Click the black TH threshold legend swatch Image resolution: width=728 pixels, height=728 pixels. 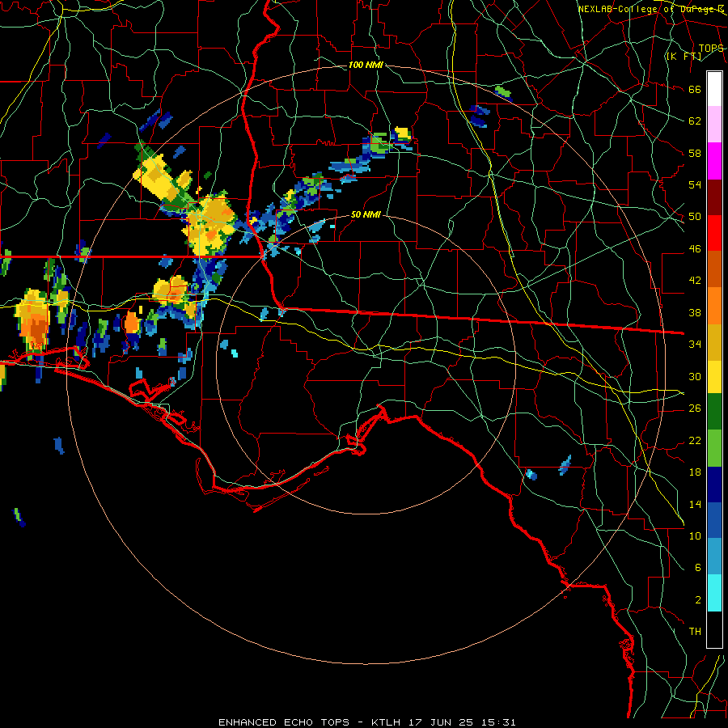click(x=714, y=629)
